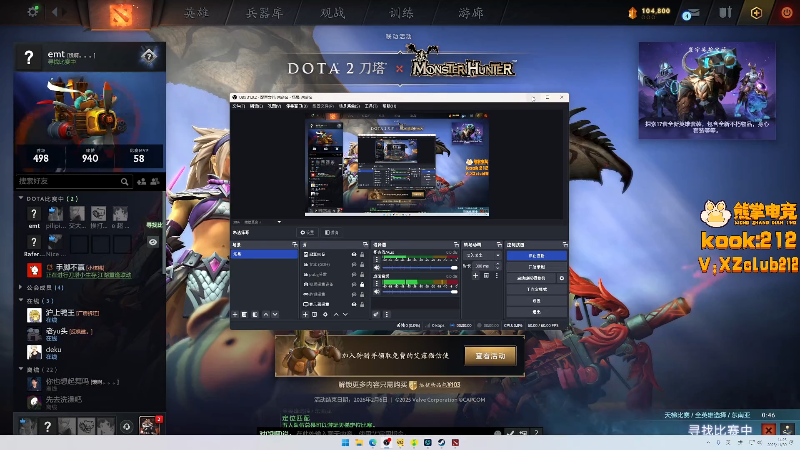Expand the 公会成员 (4) group

coord(21,287)
